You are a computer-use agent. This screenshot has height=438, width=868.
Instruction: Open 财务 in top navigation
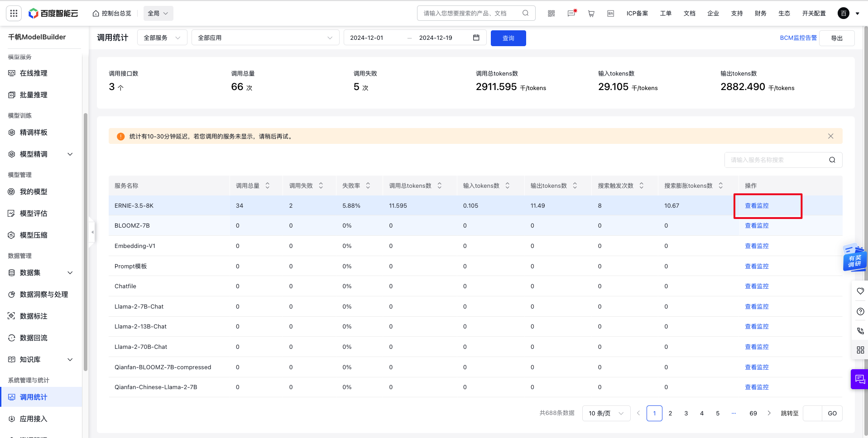761,14
